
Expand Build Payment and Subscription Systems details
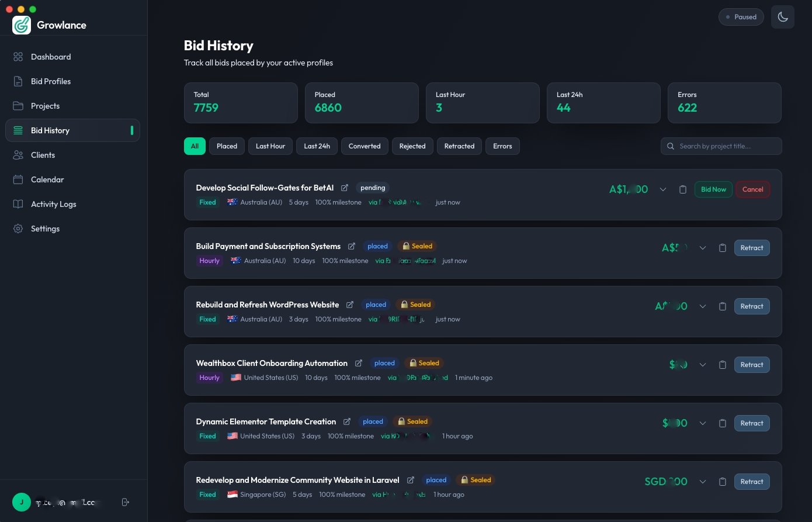[703, 248]
